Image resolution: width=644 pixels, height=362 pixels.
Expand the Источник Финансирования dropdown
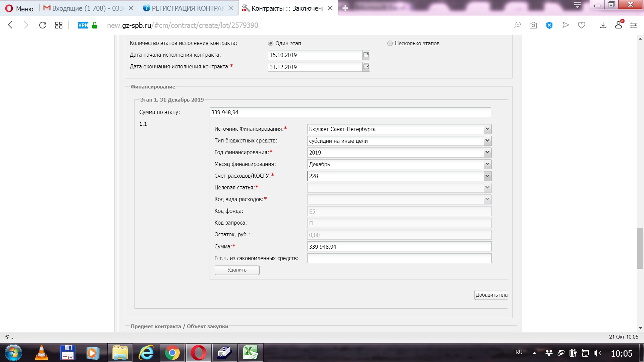pos(487,129)
